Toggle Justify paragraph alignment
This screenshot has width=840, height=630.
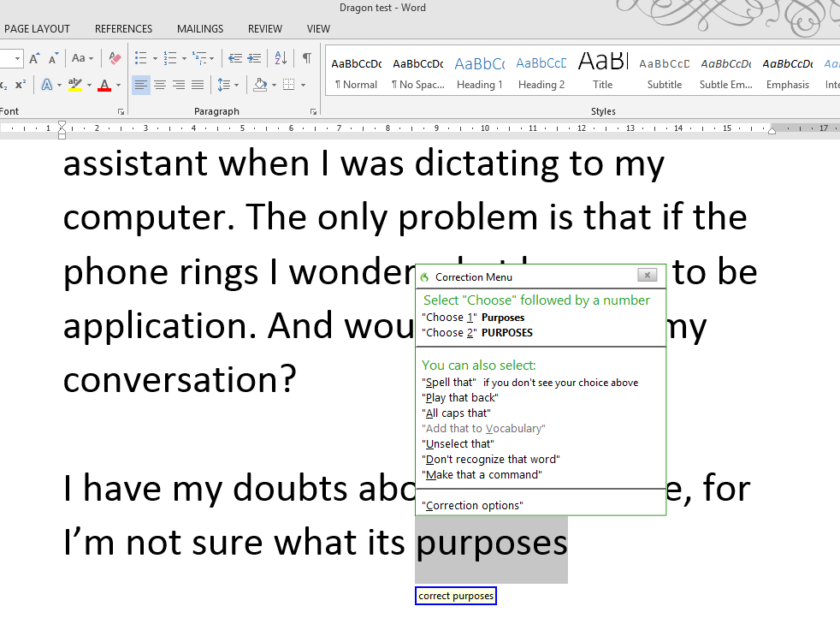point(198,85)
